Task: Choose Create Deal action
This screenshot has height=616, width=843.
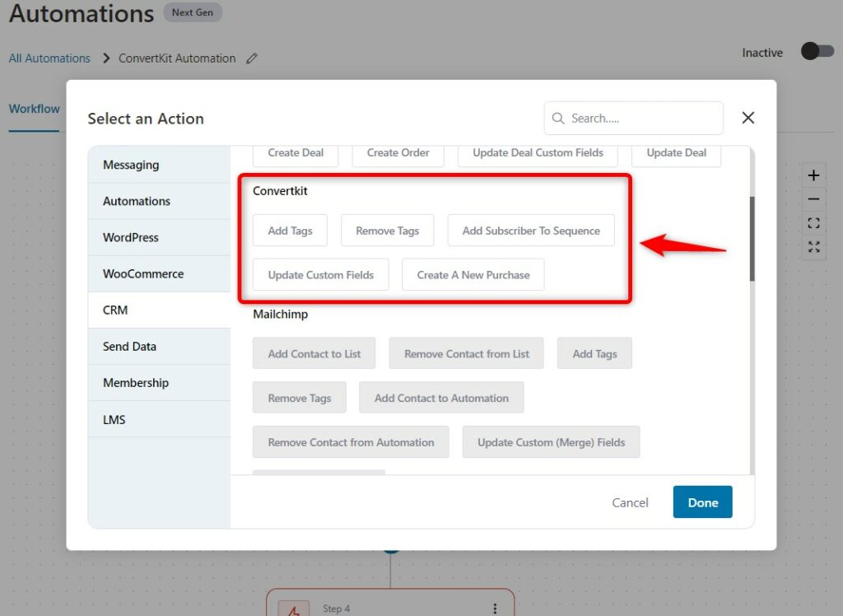Action: point(296,154)
